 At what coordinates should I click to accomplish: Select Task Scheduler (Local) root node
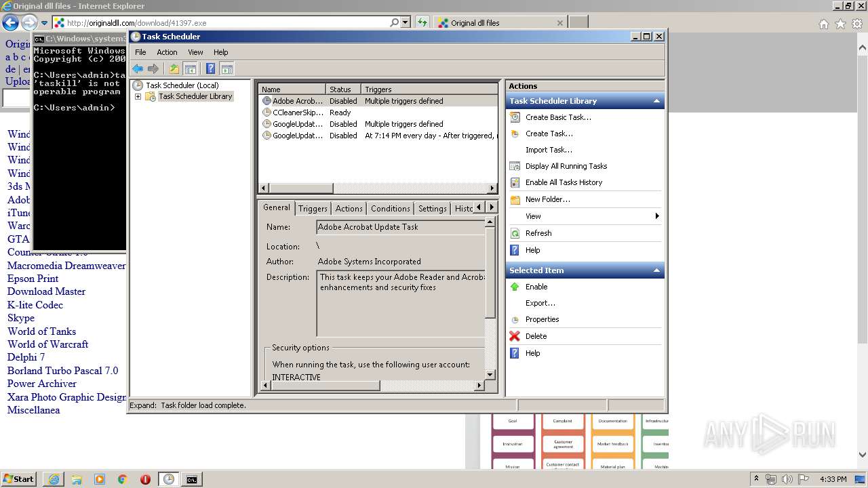[182, 85]
